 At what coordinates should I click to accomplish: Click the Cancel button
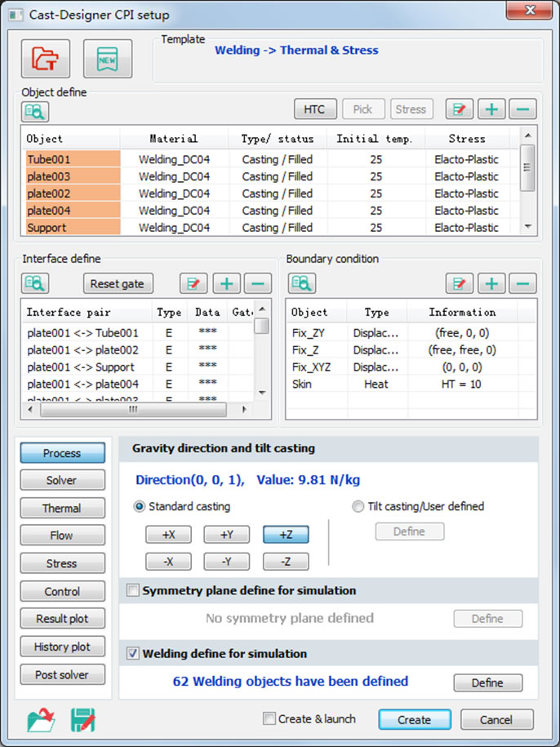click(x=496, y=719)
